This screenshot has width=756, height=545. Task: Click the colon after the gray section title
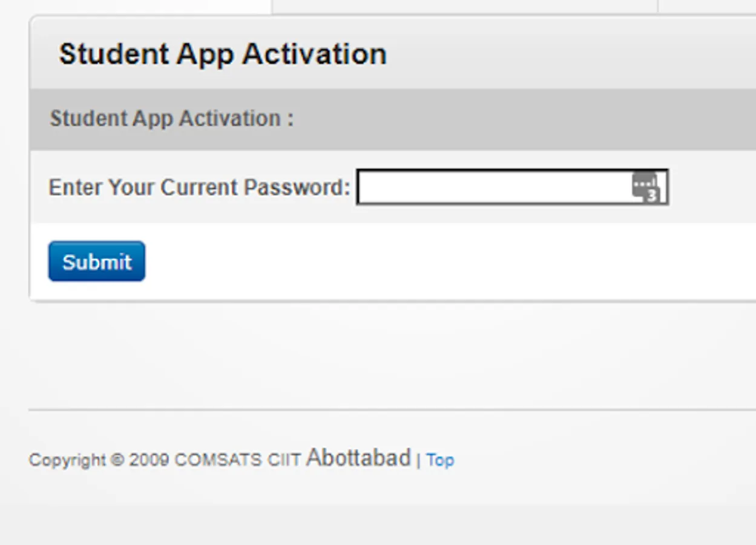[x=291, y=119]
